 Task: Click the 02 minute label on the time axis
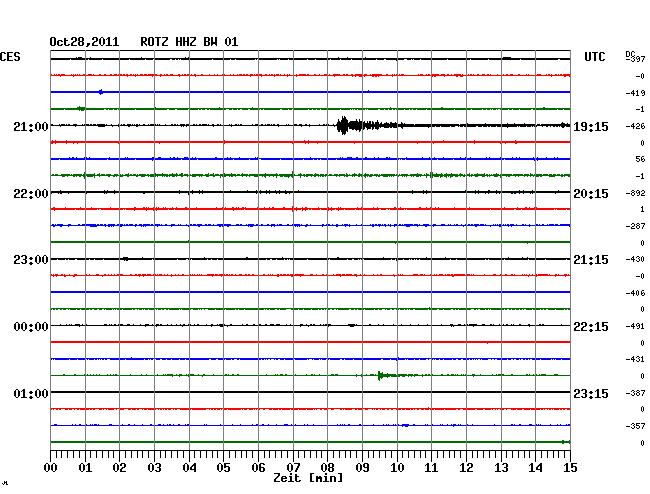(119, 468)
